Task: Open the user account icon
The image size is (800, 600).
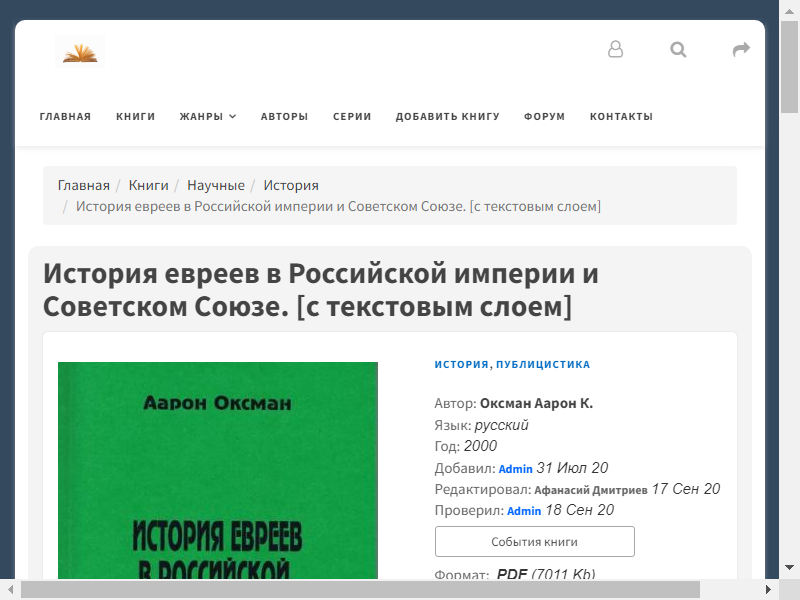Action: click(x=615, y=49)
